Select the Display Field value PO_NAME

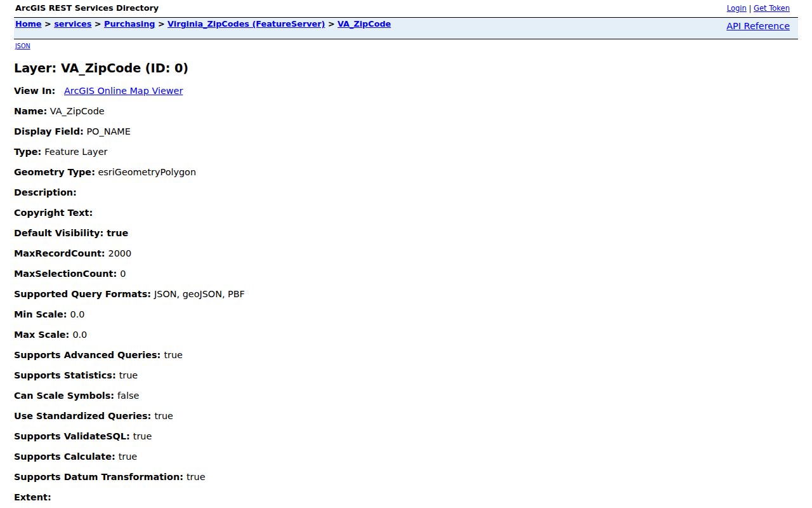tap(108, 131)
